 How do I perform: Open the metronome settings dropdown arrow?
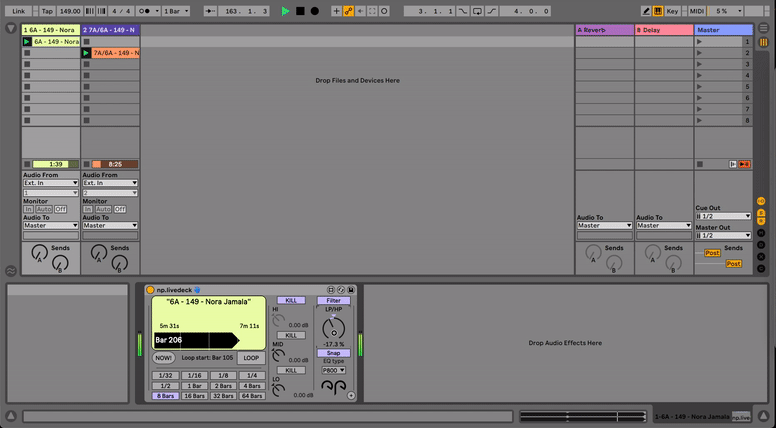157,11
